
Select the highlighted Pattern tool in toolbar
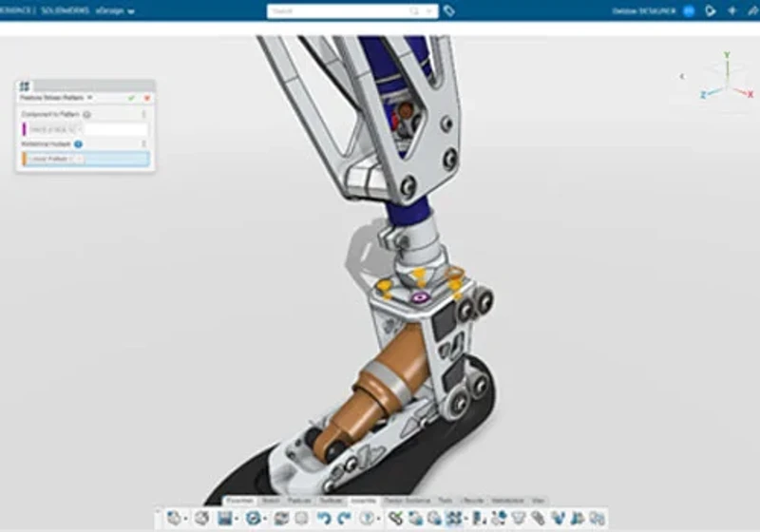(454, 519)
